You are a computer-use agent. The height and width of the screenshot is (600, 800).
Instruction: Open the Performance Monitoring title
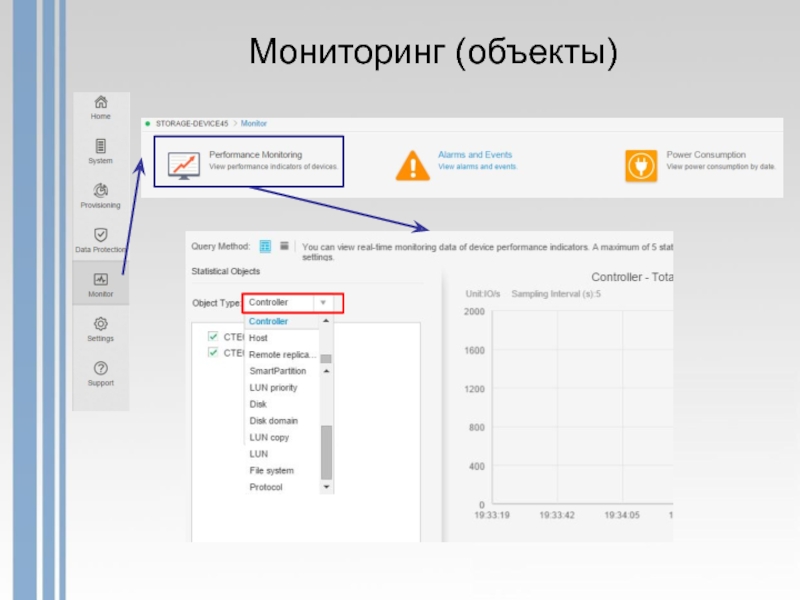256,155
